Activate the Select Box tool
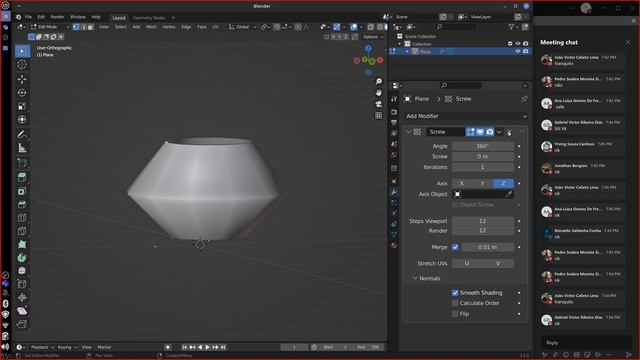The width and height of the screenshot is (640, 360). tap(22, 51)
